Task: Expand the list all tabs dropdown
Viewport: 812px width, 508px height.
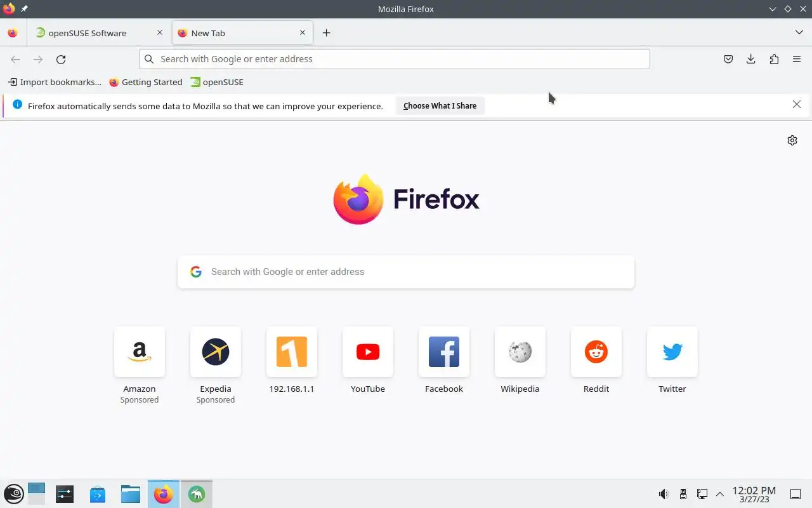Action: [799, 32]
